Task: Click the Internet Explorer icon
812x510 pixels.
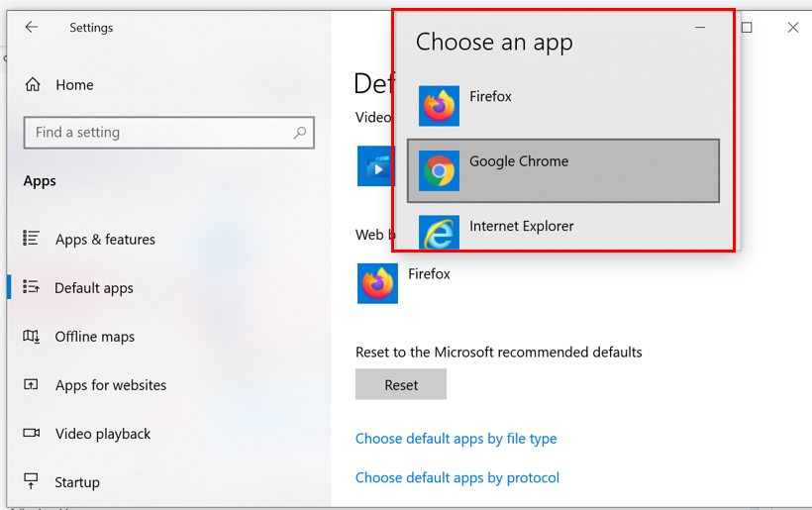Action: [439, 233]
